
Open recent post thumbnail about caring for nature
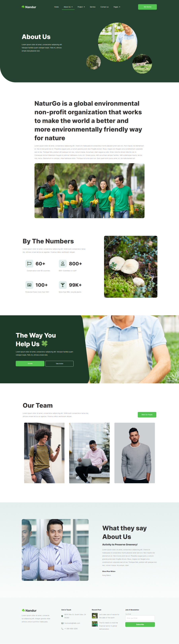coord(95,616)
